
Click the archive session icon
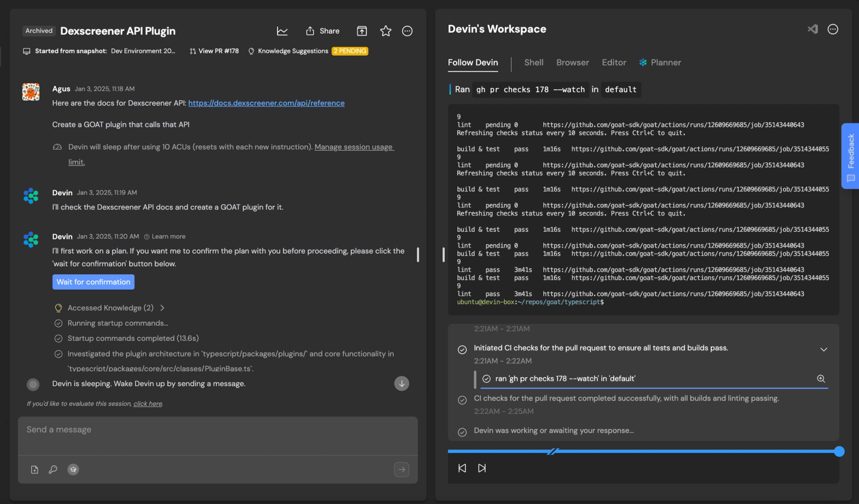362,31
